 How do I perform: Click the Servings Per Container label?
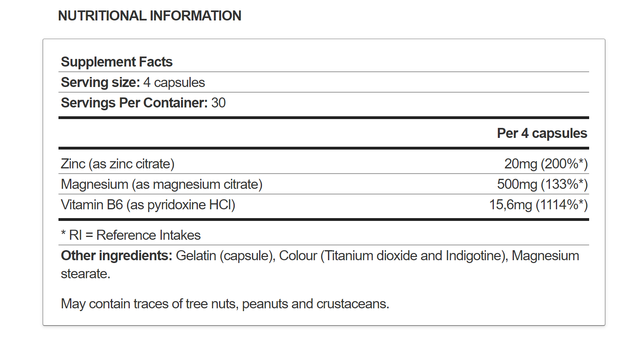[x=134, y=103]
